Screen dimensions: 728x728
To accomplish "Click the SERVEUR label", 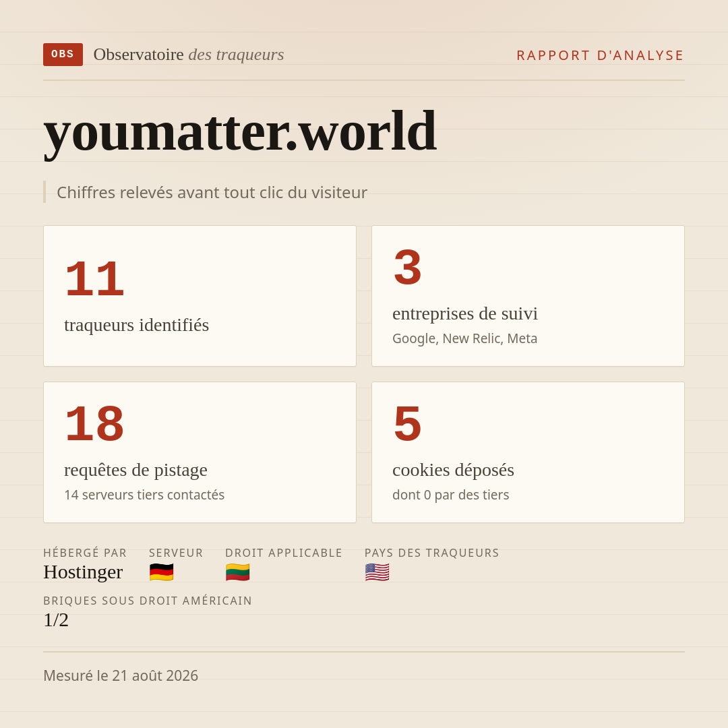I will pos(176,553).
